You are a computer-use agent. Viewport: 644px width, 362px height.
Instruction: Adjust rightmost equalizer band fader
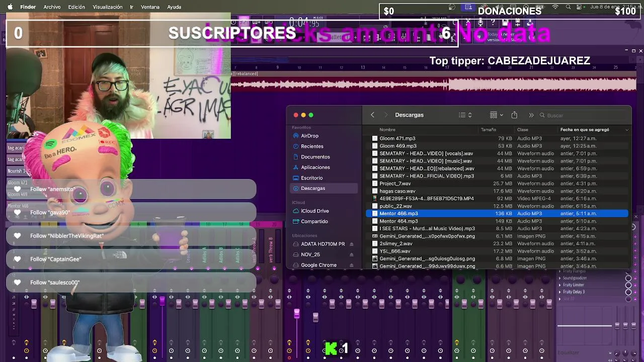632,326
